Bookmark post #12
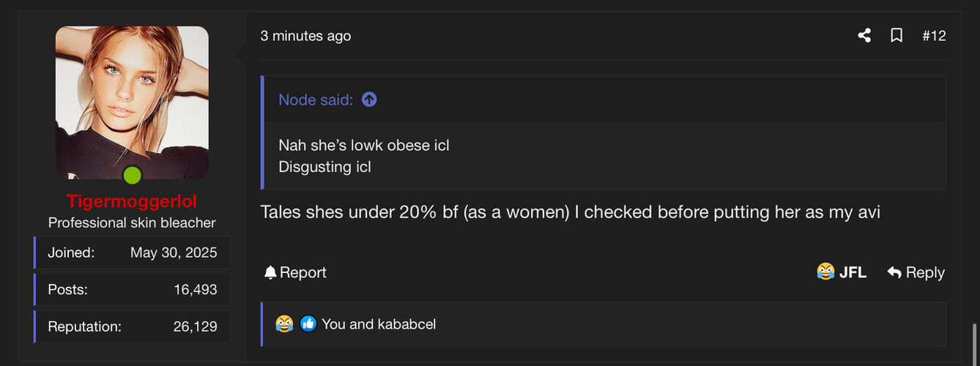 (896, 36)
